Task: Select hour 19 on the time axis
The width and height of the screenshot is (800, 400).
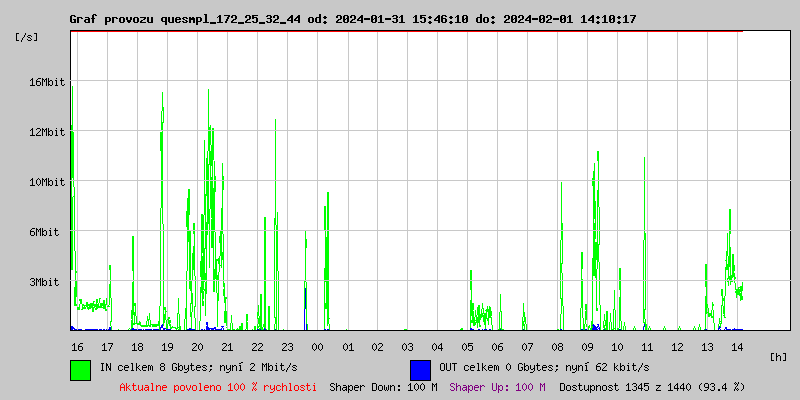Action: click(x=167, y=347)
